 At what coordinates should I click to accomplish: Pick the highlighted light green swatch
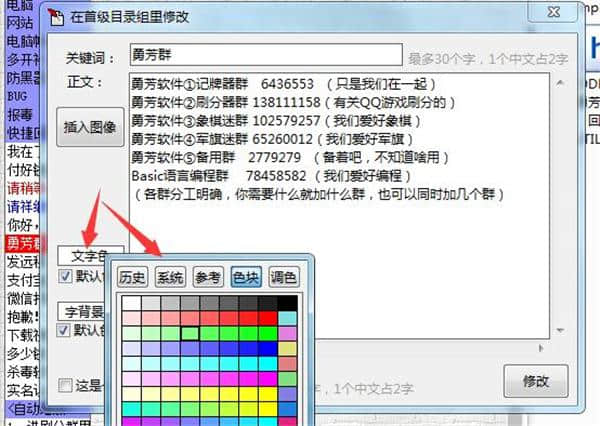190,334
